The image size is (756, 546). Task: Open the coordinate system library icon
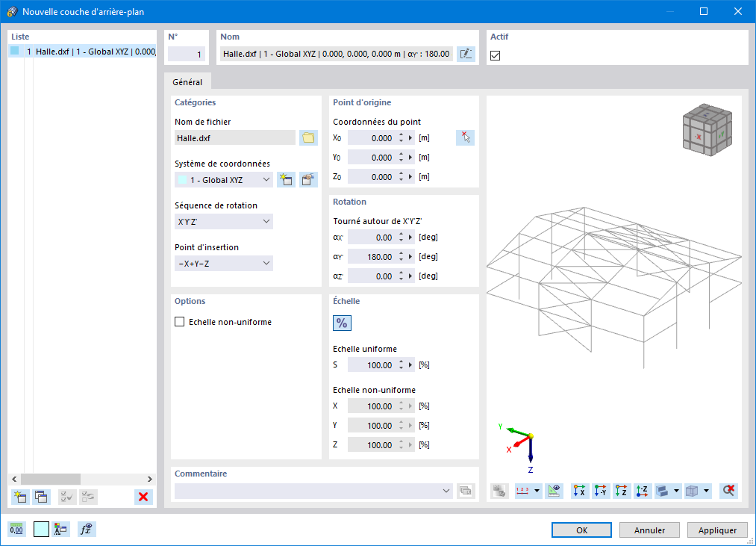click(x=308, y=180)
